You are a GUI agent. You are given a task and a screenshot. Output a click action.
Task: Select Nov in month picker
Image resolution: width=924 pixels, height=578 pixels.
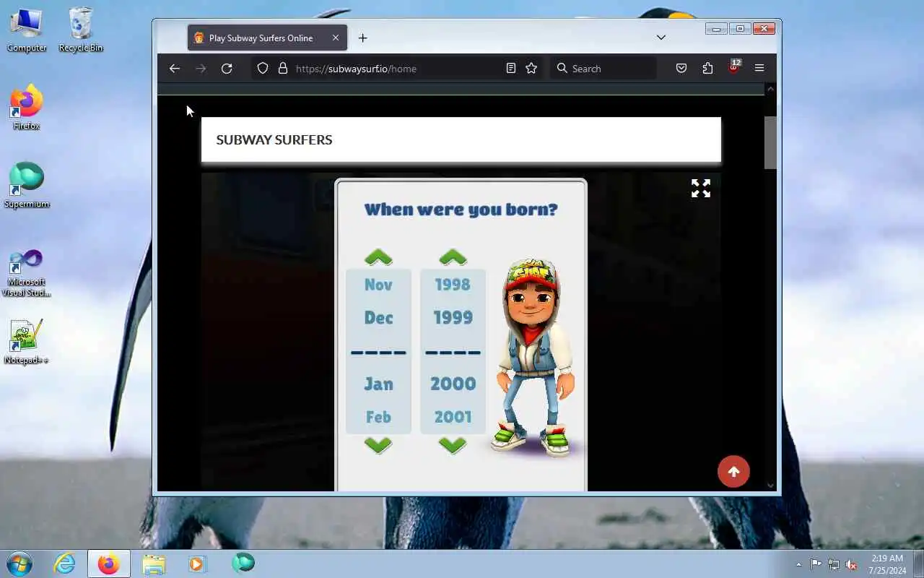378,285
